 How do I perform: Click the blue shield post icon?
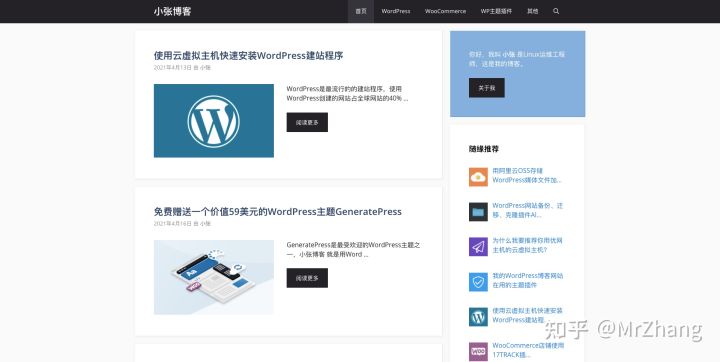(x=478, y=282)
